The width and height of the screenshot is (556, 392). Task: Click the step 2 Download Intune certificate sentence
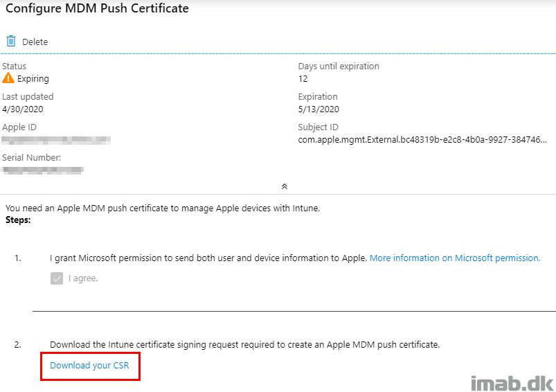244,344
